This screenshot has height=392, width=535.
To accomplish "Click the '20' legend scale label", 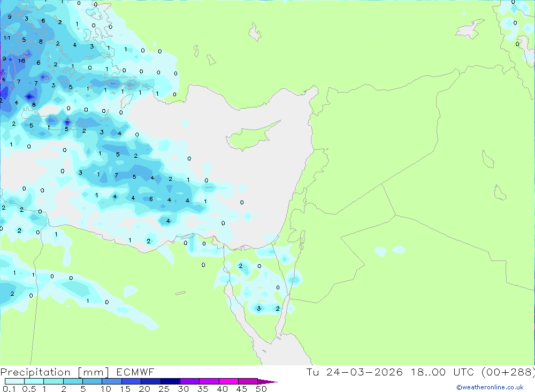I will pos(144,389).
